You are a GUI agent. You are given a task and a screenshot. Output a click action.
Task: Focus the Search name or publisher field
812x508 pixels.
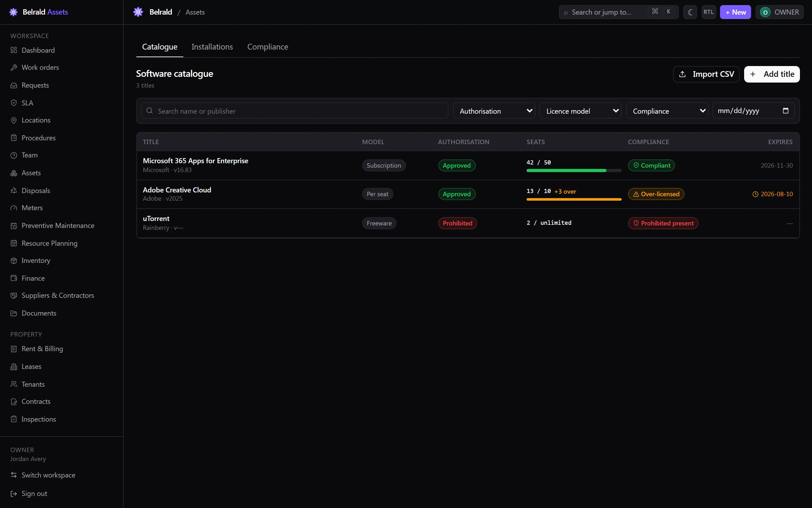tap(294, 111)
